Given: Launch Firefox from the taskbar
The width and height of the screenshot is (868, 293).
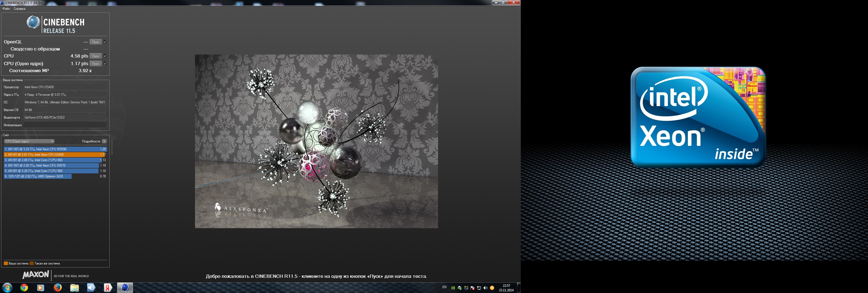Looking at the screenshot, I should [58, 288].
